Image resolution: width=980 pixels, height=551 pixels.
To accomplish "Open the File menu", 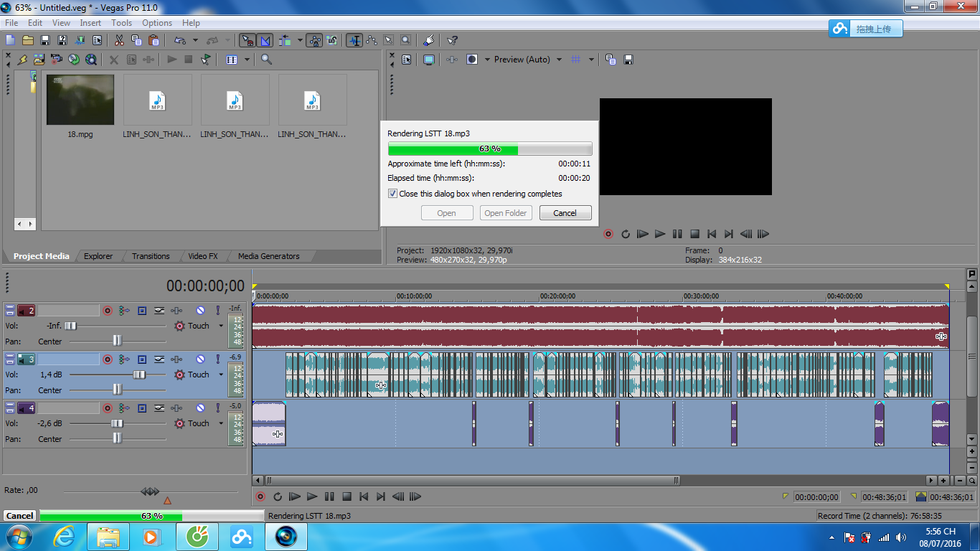I will (x=11, y=23).
